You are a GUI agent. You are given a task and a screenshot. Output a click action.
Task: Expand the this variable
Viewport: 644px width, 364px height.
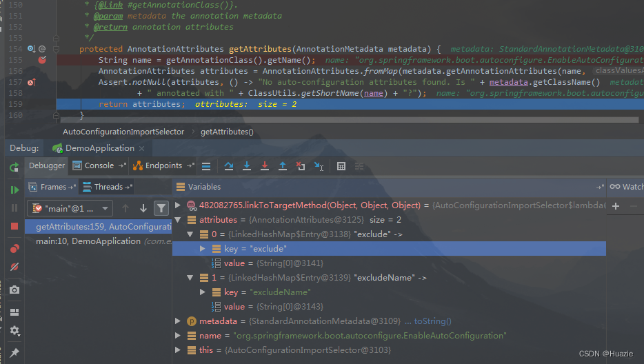pyautogui.click(x=177, y=350)
